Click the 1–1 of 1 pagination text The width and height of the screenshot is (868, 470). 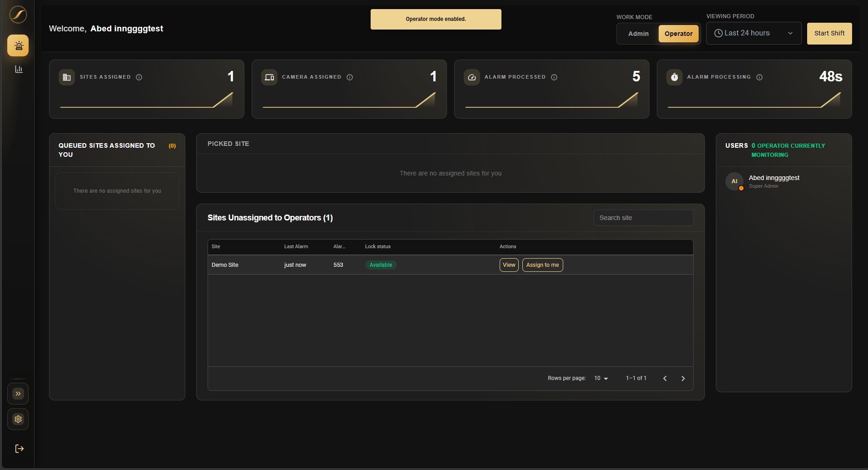tap(636, 378)
